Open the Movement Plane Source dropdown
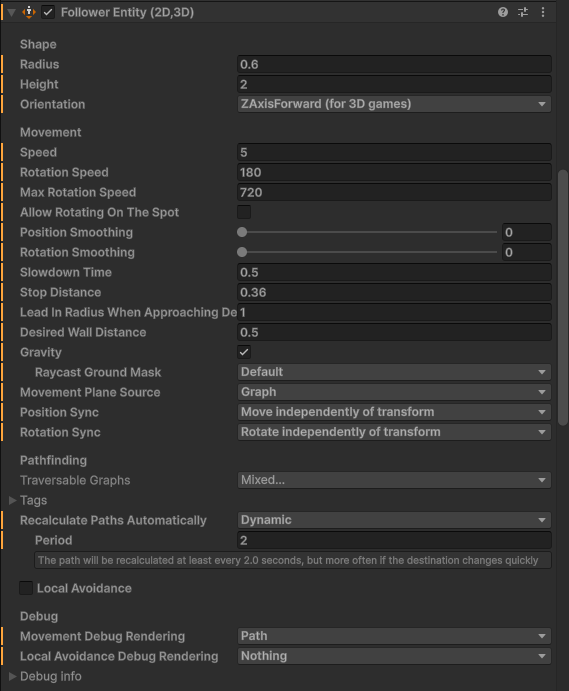Viewport: 569px width, 691px height. (394, 392)
